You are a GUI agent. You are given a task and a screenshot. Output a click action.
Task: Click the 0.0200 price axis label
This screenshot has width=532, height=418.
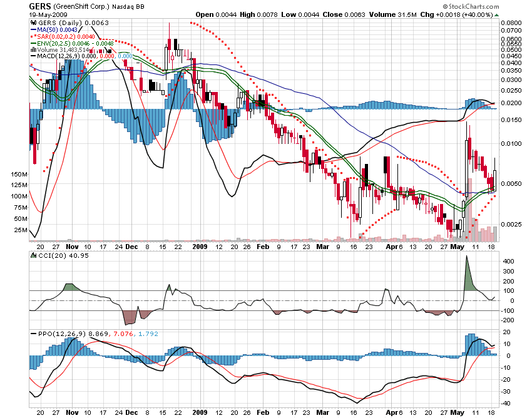pyautogui.click(x=511, y=103)
